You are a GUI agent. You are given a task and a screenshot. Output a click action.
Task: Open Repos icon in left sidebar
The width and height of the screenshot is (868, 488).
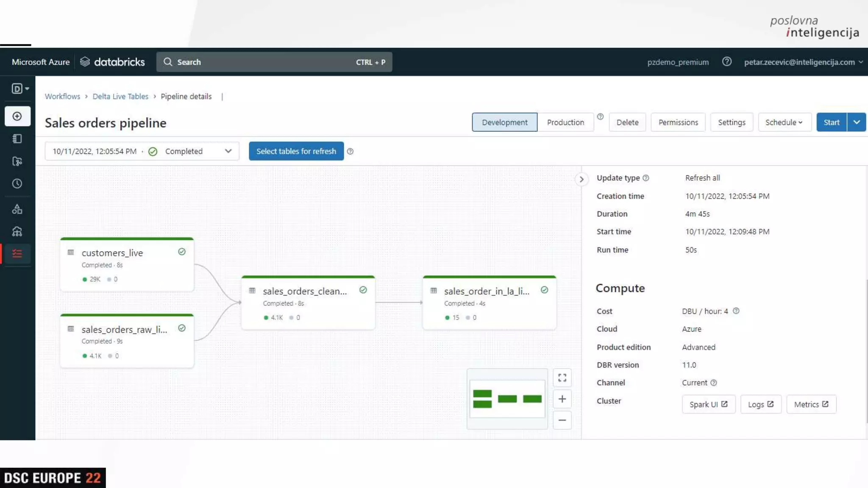click(17, 161)
